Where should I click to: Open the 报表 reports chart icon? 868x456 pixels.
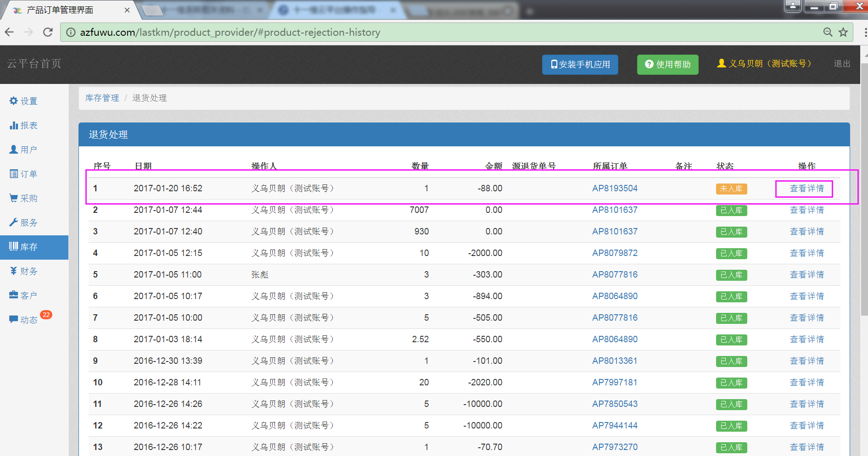(x=23, y=125)
